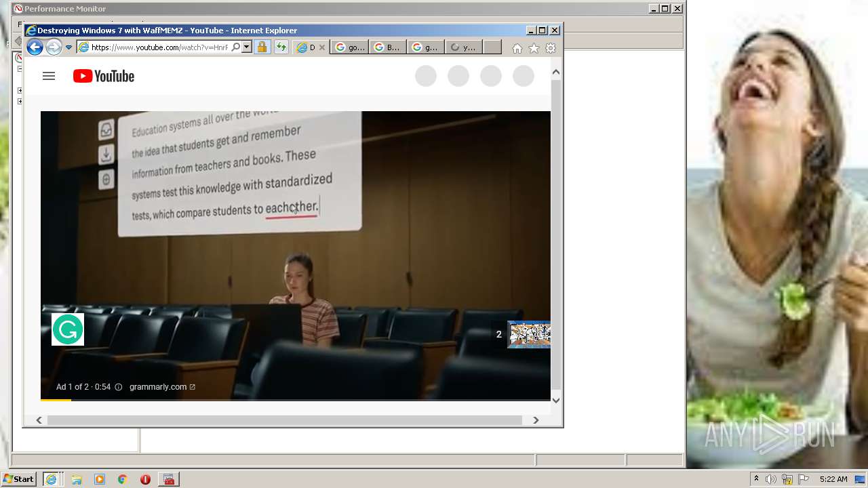Open Windows Explorer folder from taskbar

(x=77, y=479)
